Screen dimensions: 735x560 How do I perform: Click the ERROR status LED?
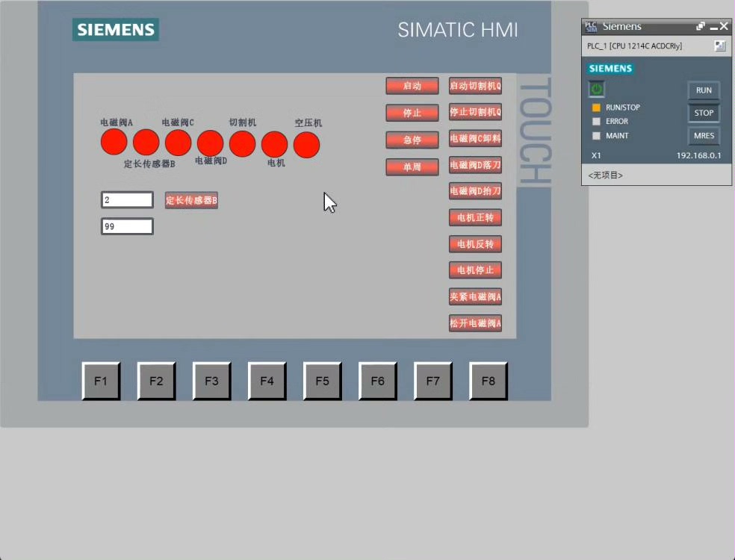596,122
